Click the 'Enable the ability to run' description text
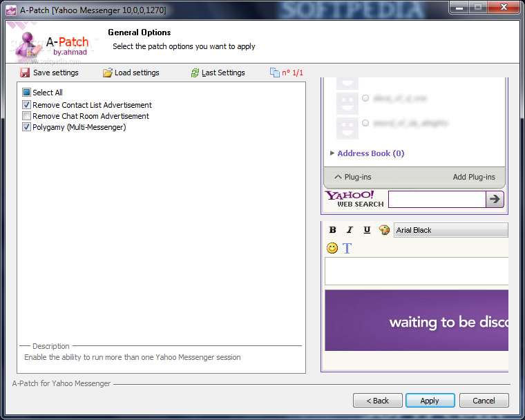Viewport: 525px width, 420px height. (133, 357)
